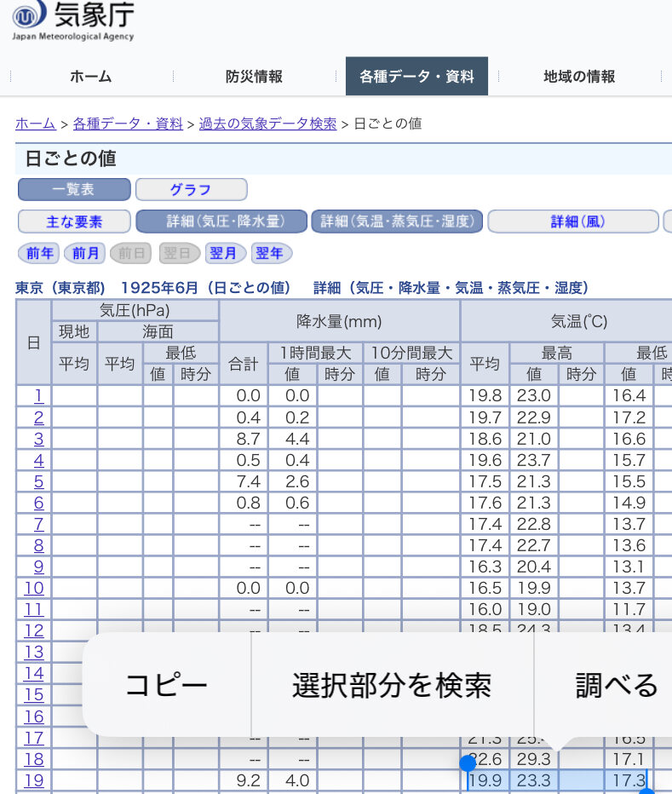This screenshot has height=794, width=672.
Task: Select 詳細(気圧・降水量) detail button
Action: (221, 222)
